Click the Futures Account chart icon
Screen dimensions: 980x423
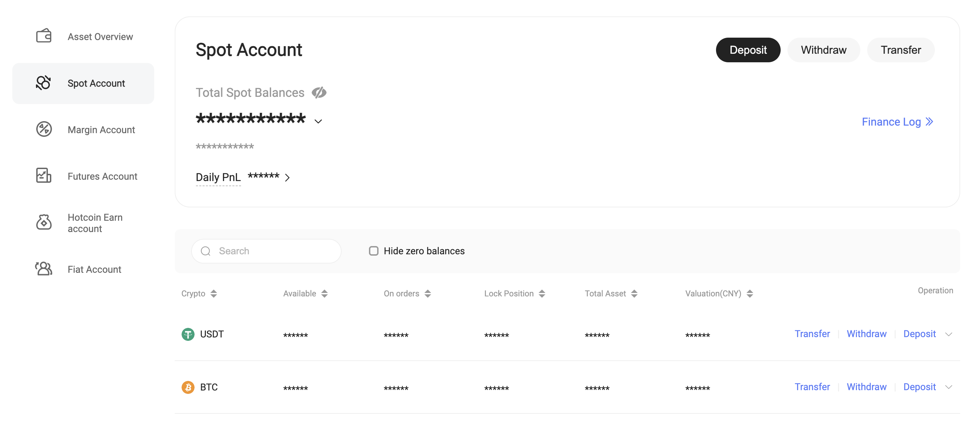click(x=44, y=176)
